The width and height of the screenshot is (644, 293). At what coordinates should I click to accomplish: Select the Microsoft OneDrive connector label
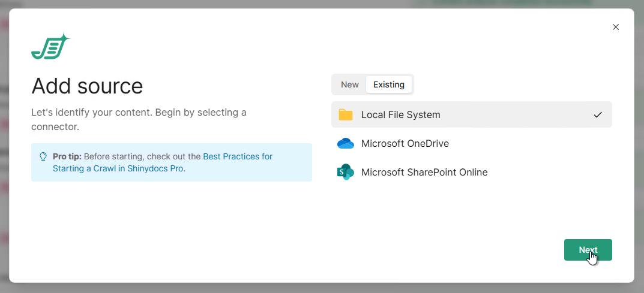click(x=405, y=143)
